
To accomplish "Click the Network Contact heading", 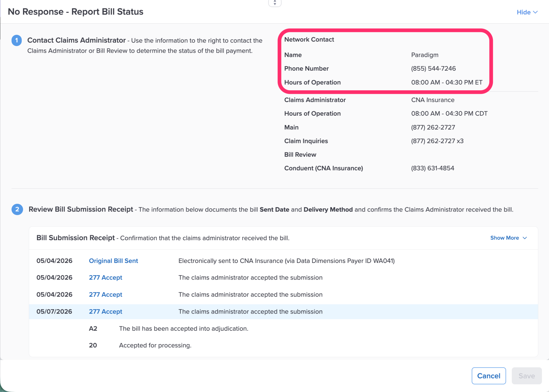I will (309, 40).
